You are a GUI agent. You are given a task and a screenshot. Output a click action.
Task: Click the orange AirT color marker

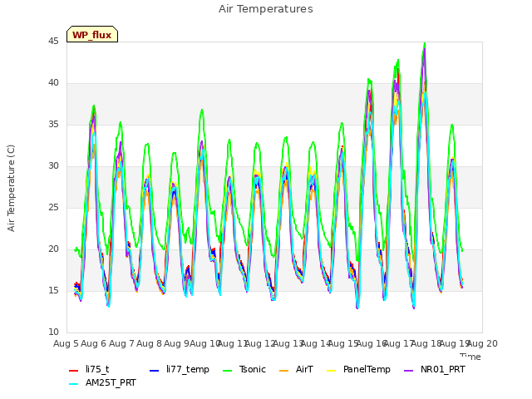[283, 371]
